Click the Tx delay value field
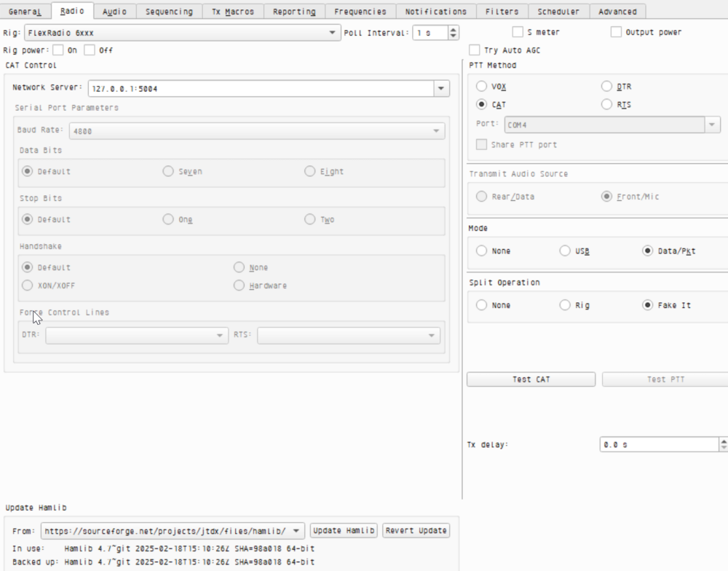The height and width of the screenshot is (571, 728). [x=660, y=444]
